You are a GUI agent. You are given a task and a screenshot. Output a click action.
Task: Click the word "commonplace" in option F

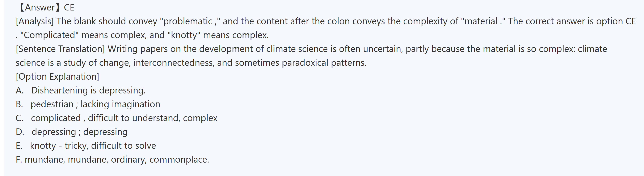[179, 159]
